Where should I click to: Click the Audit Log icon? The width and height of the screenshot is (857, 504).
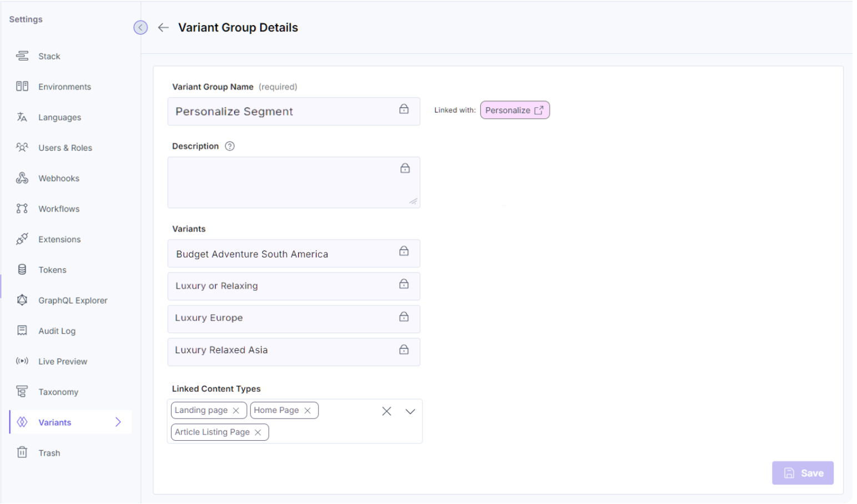[x=22, y=331]
